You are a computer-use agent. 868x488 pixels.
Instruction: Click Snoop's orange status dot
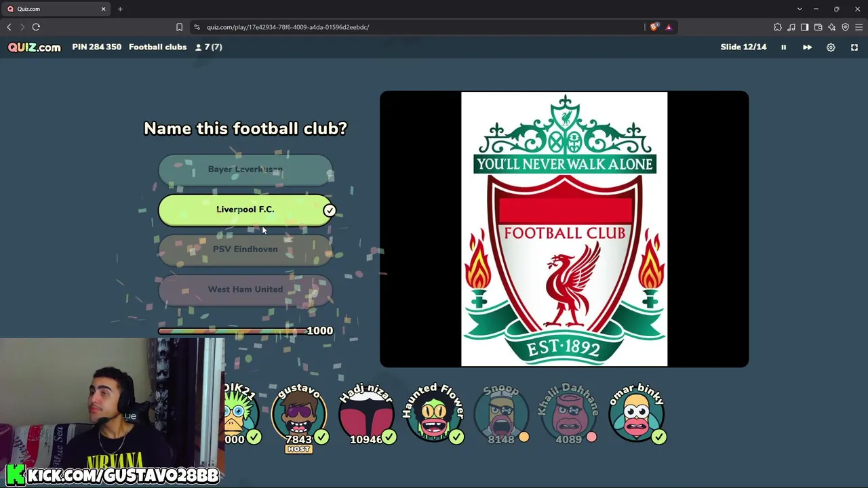point(524,437)
